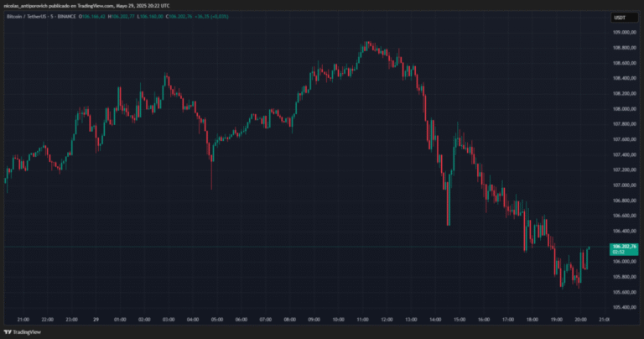Image resolution: width=644 pixels, height=339 pixels.
Task: Click the Bitcoin / TetherUS symbol title
Action: point(41,17)
